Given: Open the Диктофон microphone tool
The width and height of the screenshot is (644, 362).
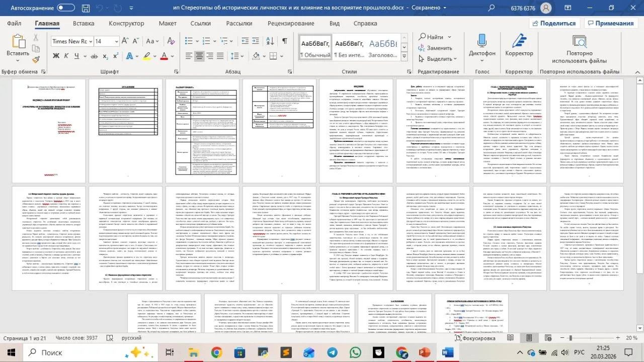Looking at the screenshot, I should [x=482, y=46].
